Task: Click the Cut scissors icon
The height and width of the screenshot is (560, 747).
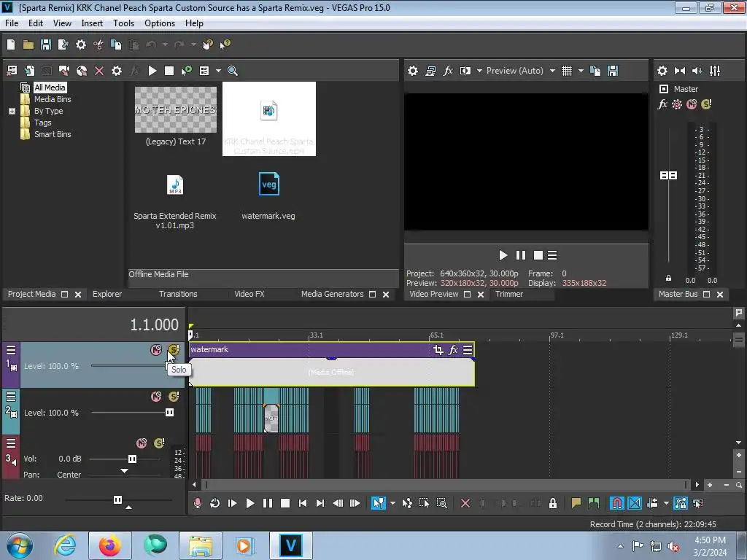Action: 98,44
